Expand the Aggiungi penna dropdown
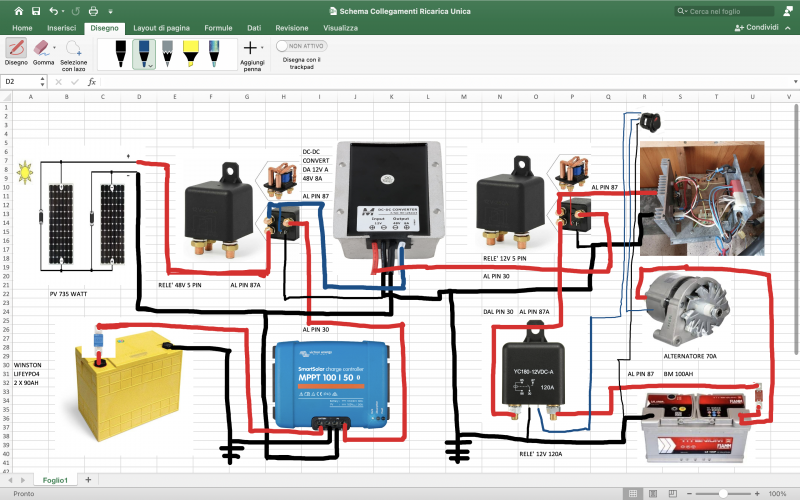The width and height of the screenshot is (800, 500). pos(262,47)
